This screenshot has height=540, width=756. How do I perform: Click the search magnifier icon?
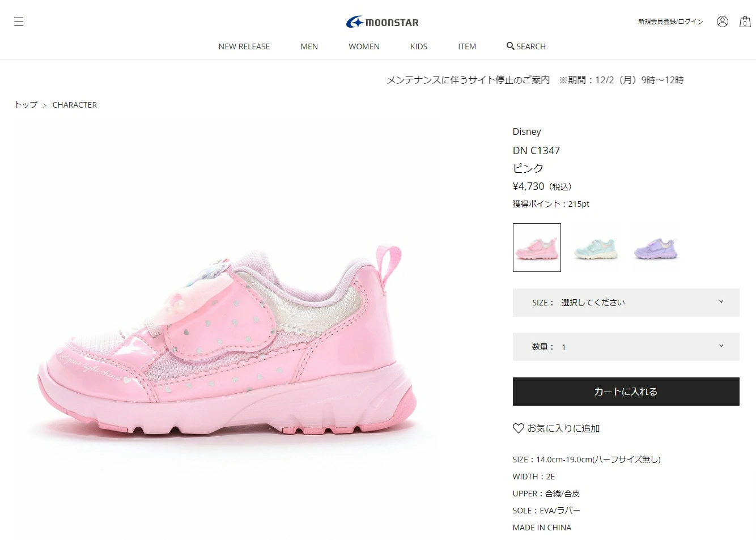tap(511, 46)
